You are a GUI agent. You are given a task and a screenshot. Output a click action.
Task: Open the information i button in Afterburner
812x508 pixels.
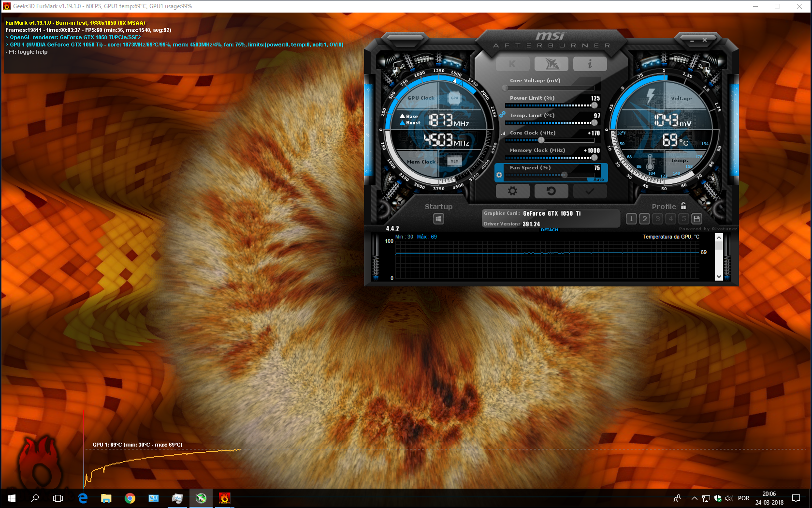point(590,64)
